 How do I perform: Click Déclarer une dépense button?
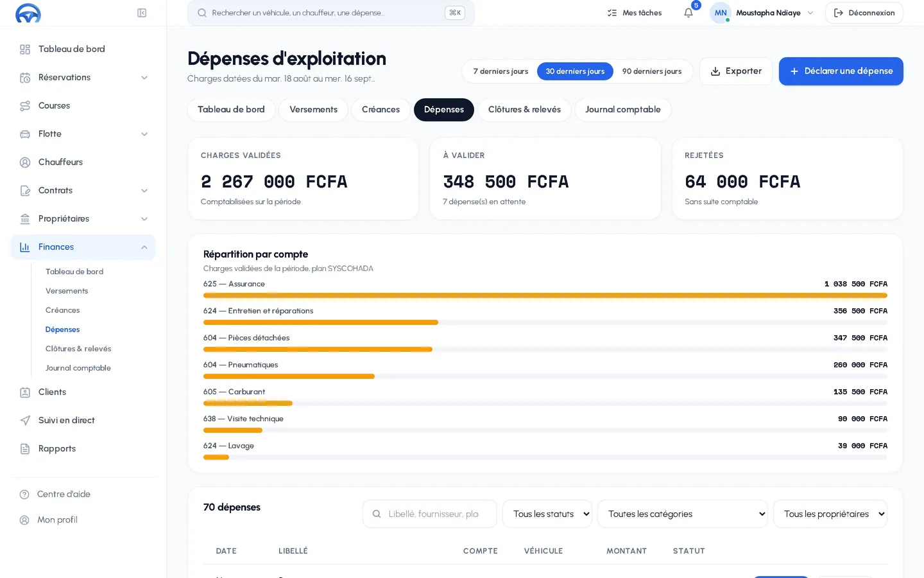[841, 71]
